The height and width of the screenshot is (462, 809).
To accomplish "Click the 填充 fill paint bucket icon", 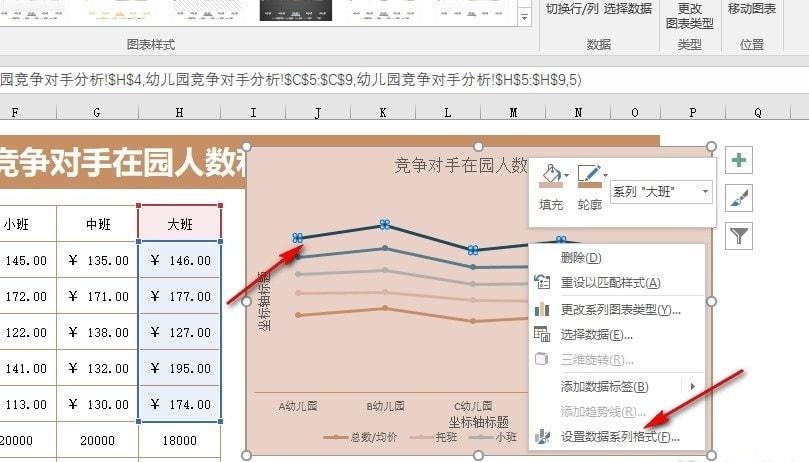I will click(550, 176).
